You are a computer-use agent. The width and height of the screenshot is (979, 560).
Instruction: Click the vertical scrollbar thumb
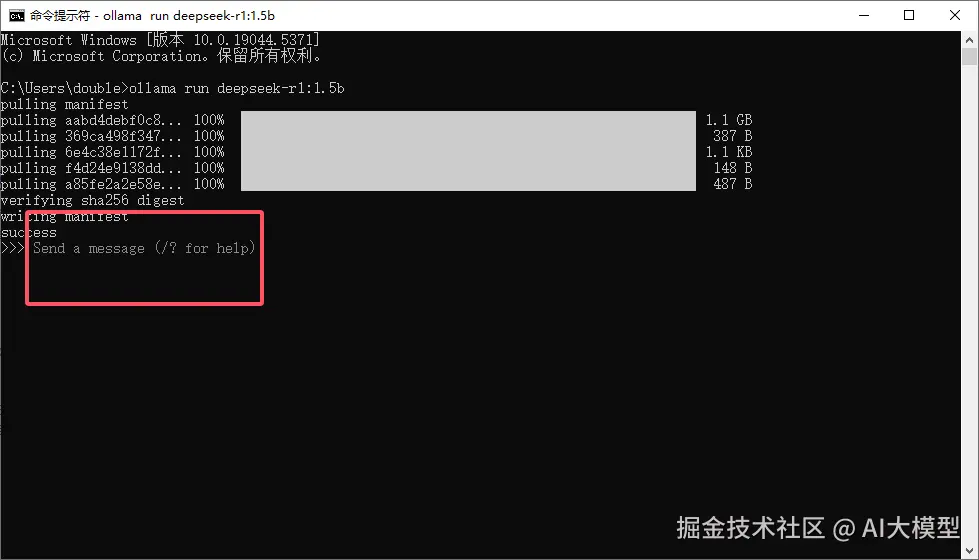tap(969, 57)
